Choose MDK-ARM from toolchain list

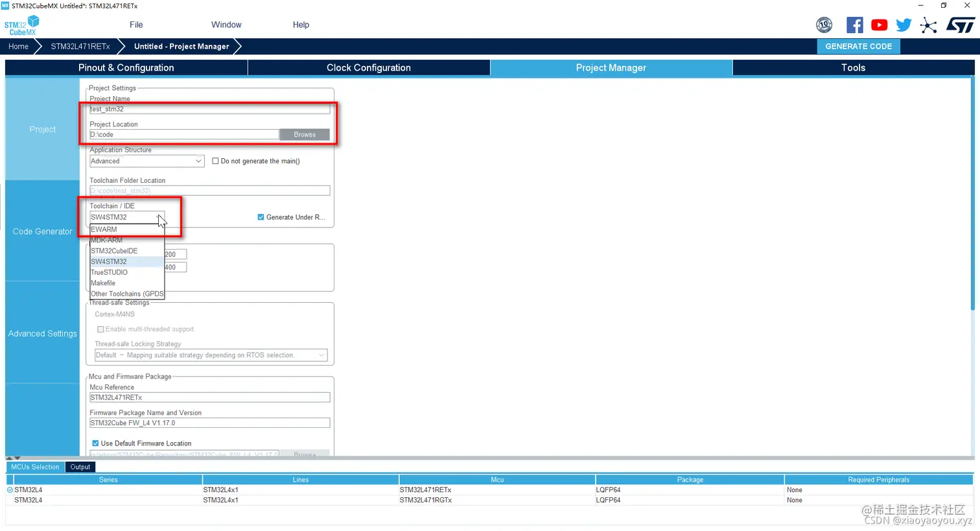tap(127, 240)
